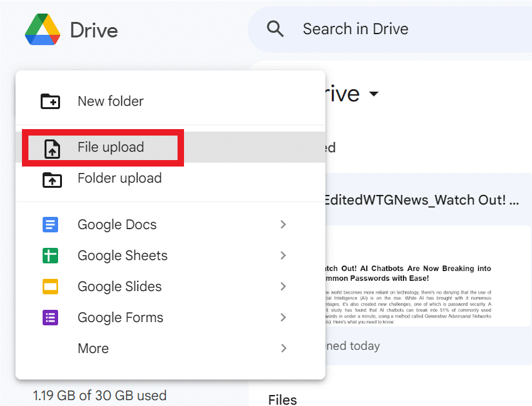Viewport: 532px width, 406px height.
Task: Choose Google Slides menu entry
Action: tap(170, 287)
